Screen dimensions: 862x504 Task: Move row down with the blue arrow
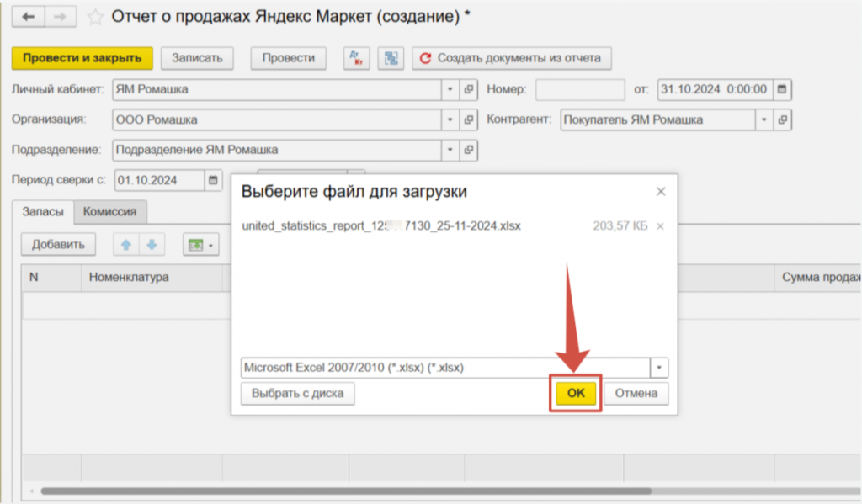pos(152,245)
